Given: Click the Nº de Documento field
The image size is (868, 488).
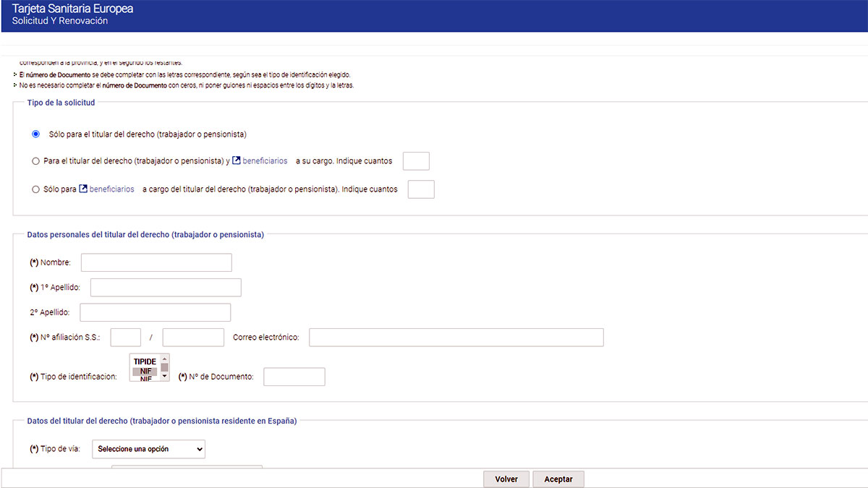Looking at the screenshot, I should tap(294, 376).
